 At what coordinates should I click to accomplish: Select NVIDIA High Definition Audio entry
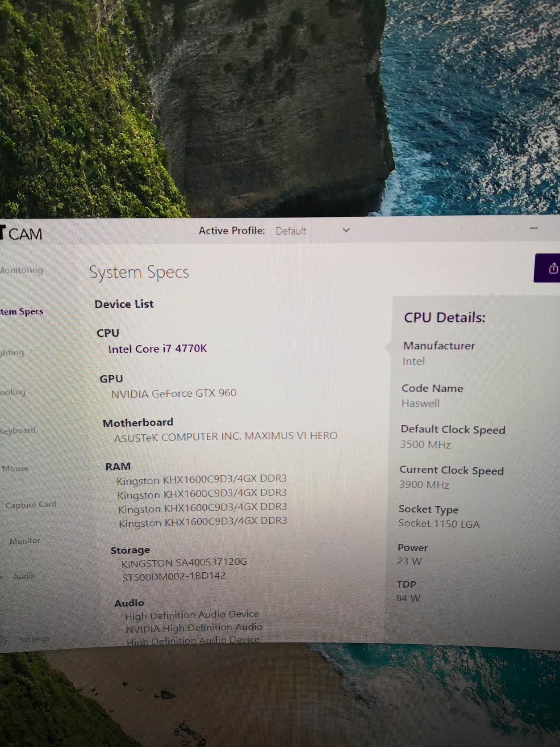pyautogui.click(x=194, y=628)
